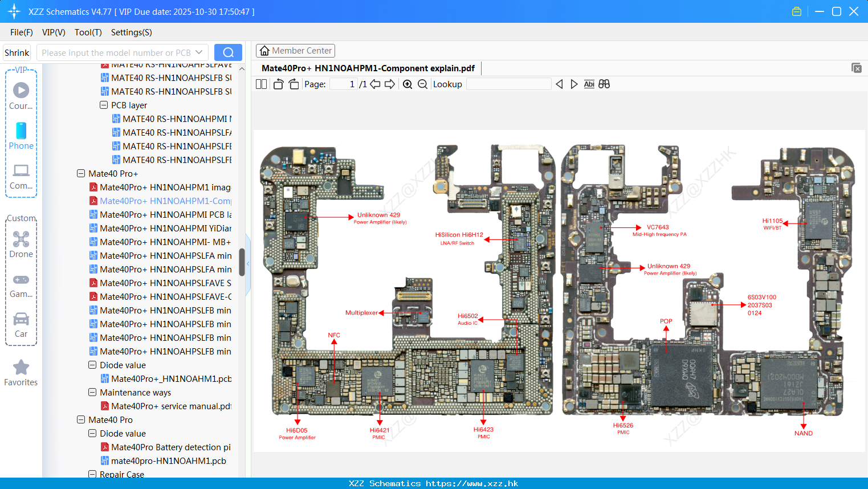Select the Component explain.pdf tab

tap(368, 68)
